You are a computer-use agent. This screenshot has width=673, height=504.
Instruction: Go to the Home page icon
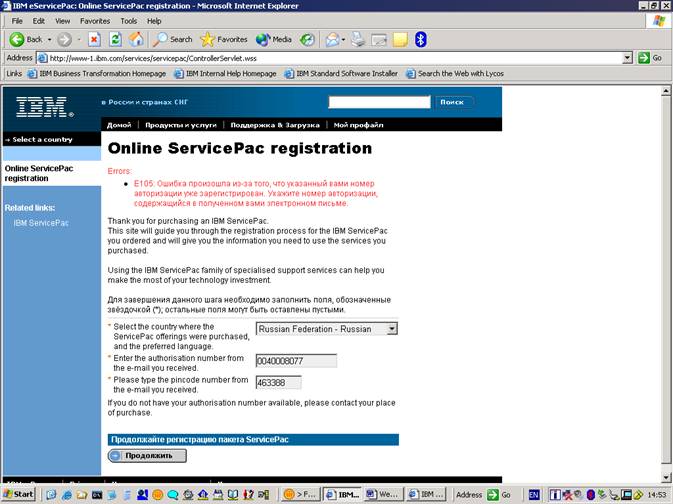pos(136,39)
